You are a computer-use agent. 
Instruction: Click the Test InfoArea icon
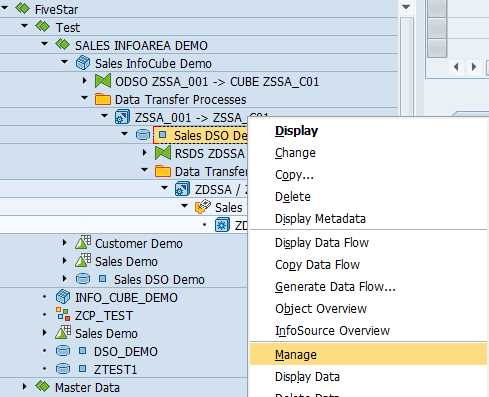[x=42, y=26]
